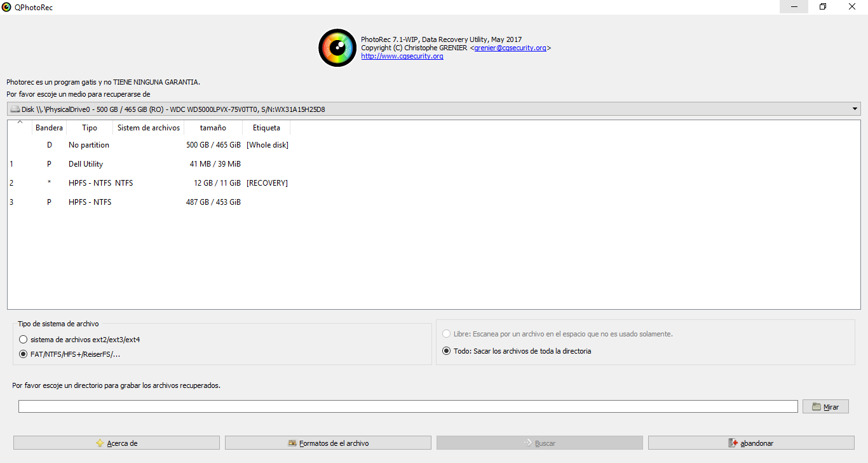Sort by the Sistem de archivos column
Screen dimensions: 868x463
(149, 128)
